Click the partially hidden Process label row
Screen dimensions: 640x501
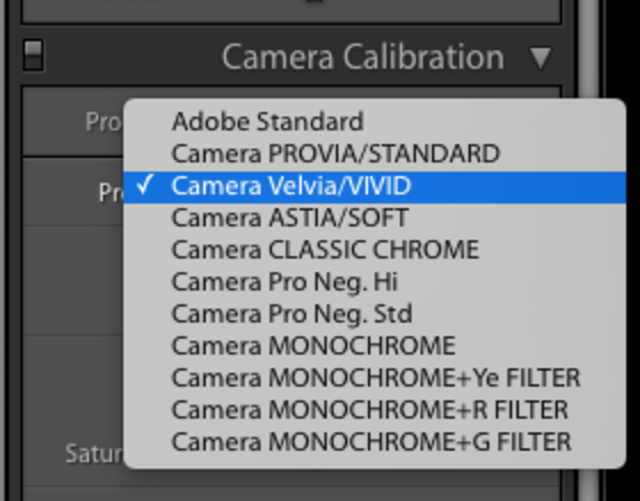(x=102, y=122)
